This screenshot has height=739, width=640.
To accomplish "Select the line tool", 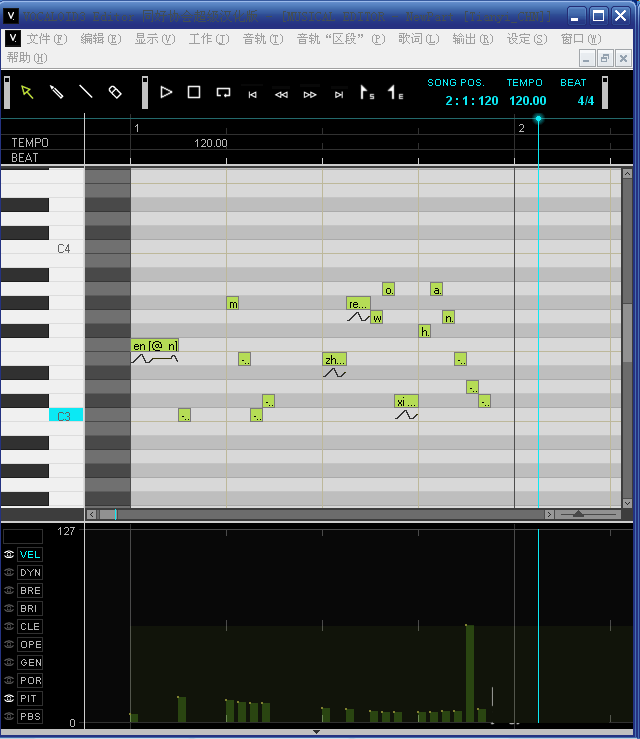I will click(86, 92).
